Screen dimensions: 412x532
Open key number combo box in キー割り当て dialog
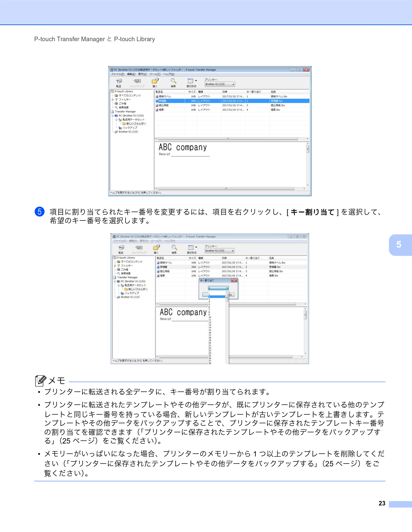218,288
